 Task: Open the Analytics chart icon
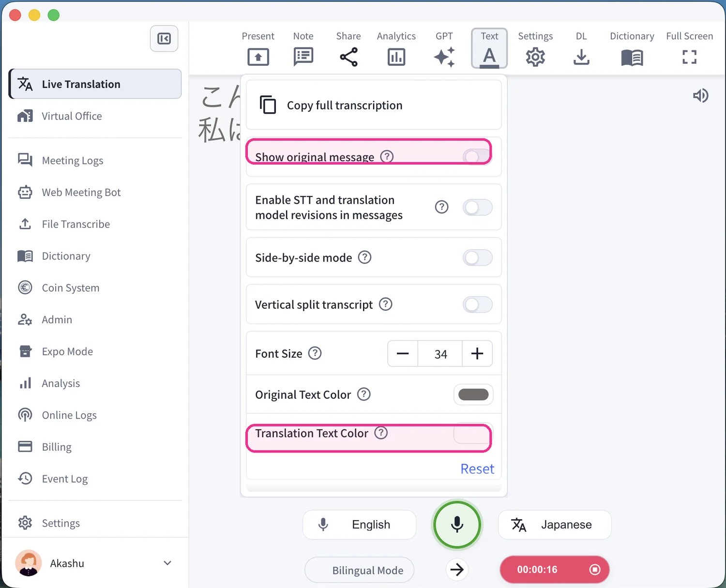pyautogui.click(x=396, y=57)
